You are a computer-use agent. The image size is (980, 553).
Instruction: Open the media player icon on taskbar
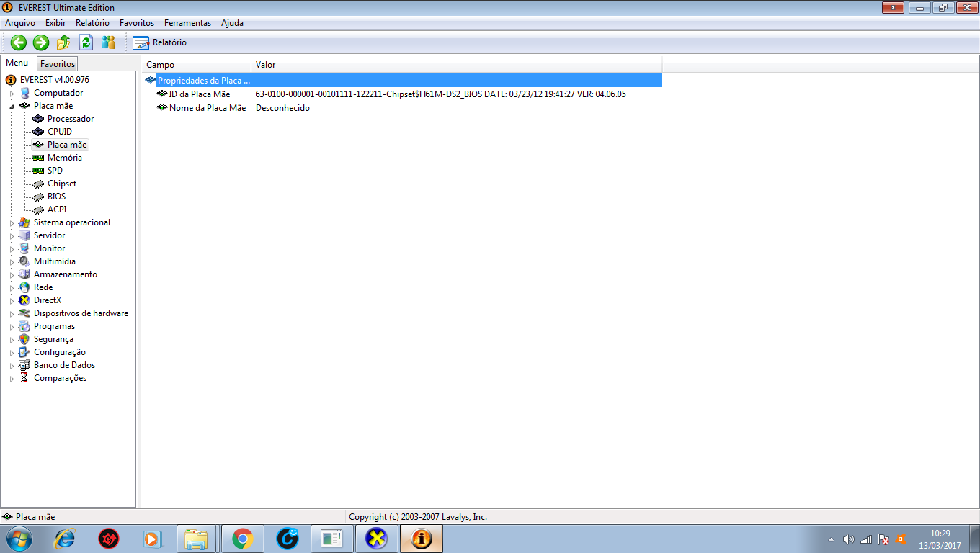(152, 538)
